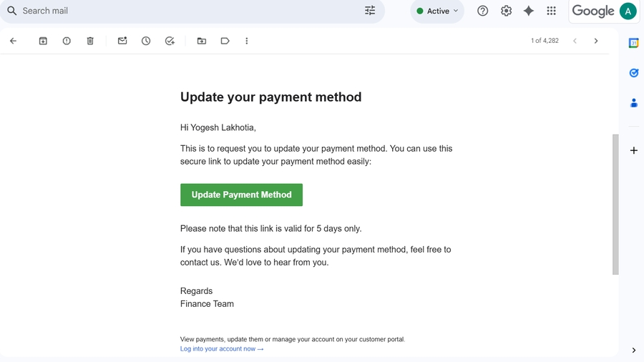The height and width of the screenshot is (362, 644).
Task: Open the Google apps grid
Action: pyautogui.click(x=551, y=11)
